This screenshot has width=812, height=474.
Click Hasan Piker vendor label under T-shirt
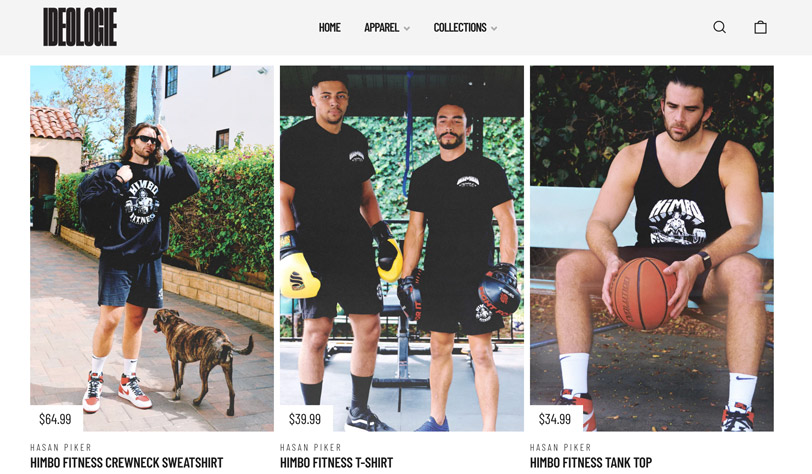click(x=311, y=447)
